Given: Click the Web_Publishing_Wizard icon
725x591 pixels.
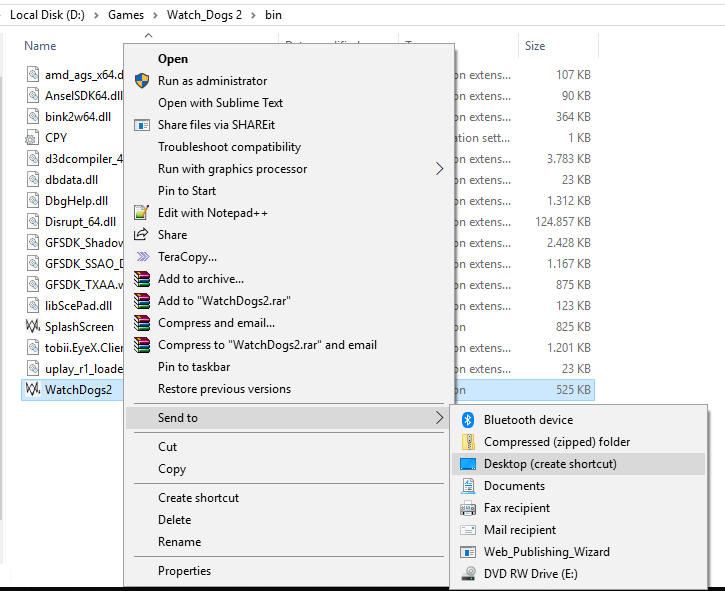Looking at the screenshot, I should click(x=468, y=552).
